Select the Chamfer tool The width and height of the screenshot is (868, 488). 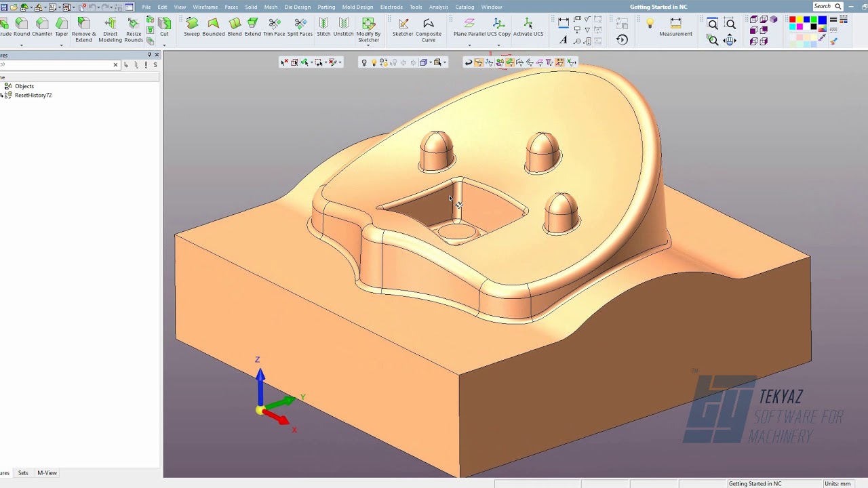[x=42, y=27]
